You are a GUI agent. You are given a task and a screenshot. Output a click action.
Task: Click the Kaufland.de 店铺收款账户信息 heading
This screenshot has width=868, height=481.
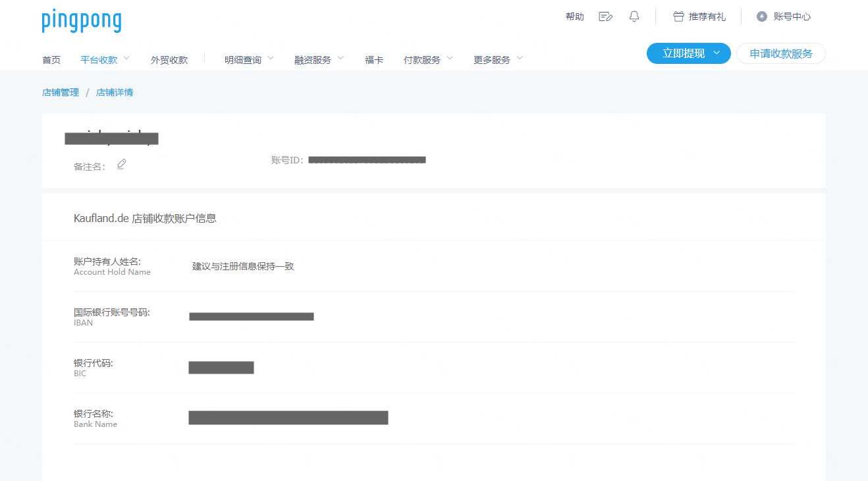(x=145, y=218)
